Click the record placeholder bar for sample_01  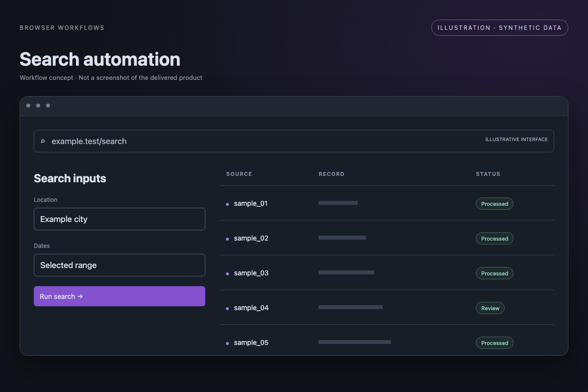pos(338,203)
